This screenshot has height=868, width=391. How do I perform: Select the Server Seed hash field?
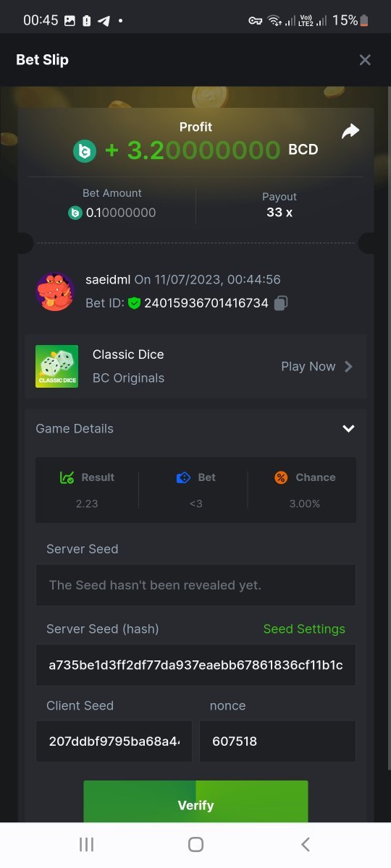(x=195, y=665)
